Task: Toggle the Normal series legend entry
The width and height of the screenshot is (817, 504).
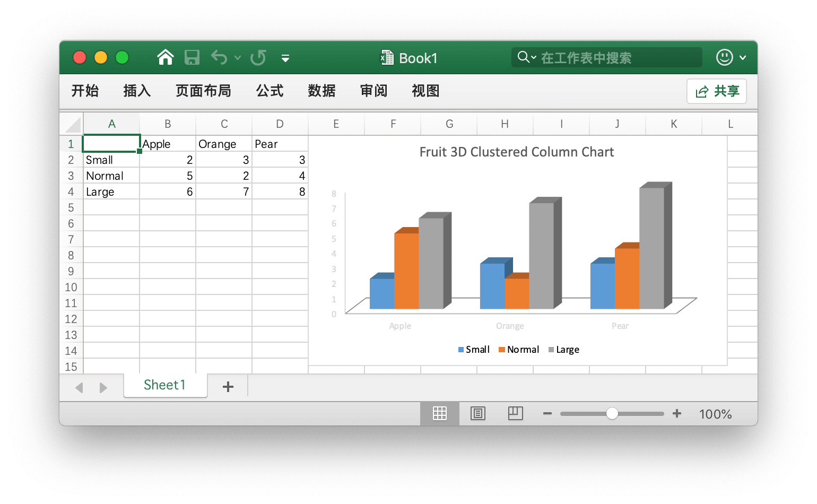Action: click(518, 349)
